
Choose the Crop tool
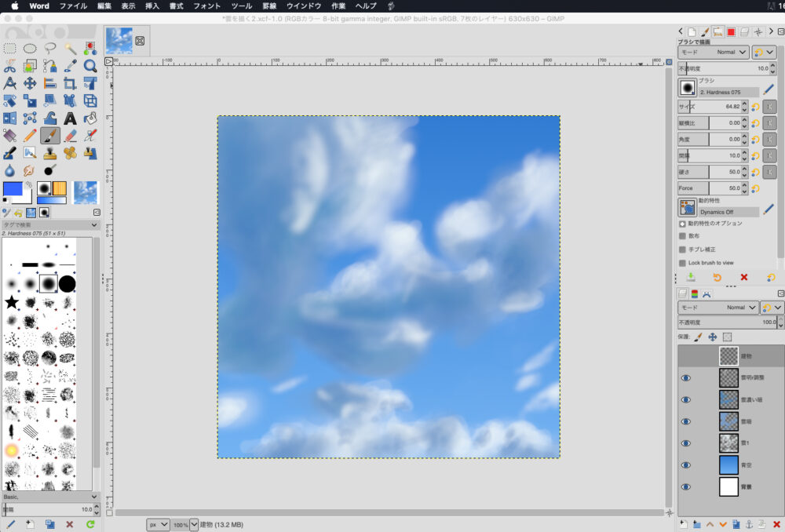pyautogui.click(x=70, y=83)
